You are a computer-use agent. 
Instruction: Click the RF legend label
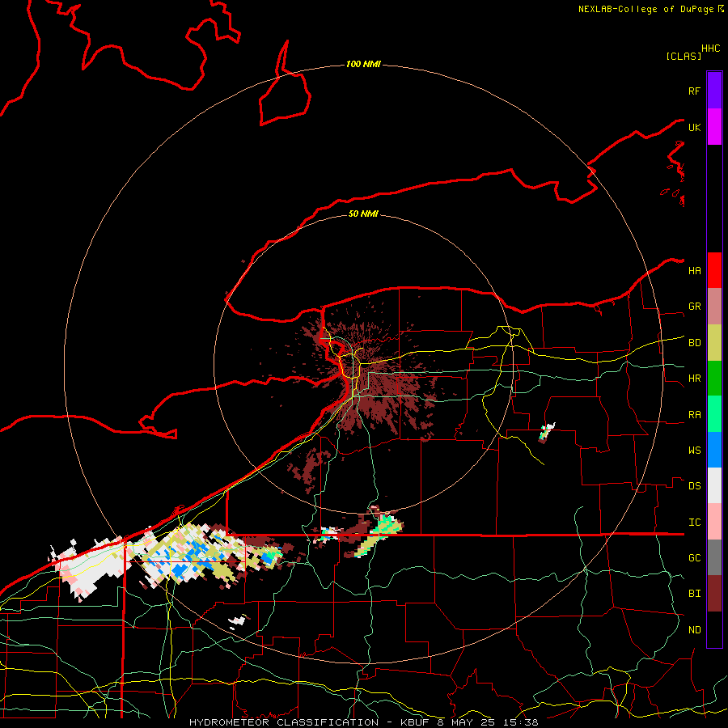(x=694, y=91)
